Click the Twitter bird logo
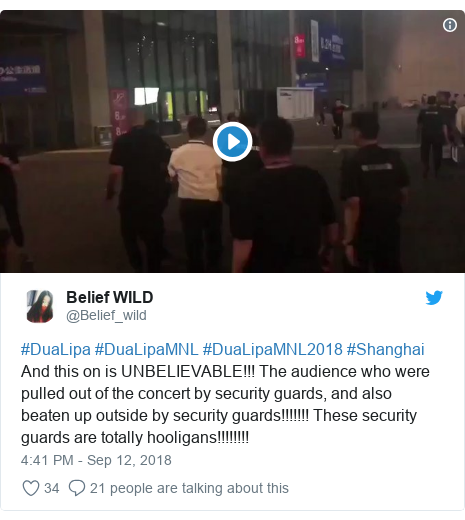 (434, 297)
